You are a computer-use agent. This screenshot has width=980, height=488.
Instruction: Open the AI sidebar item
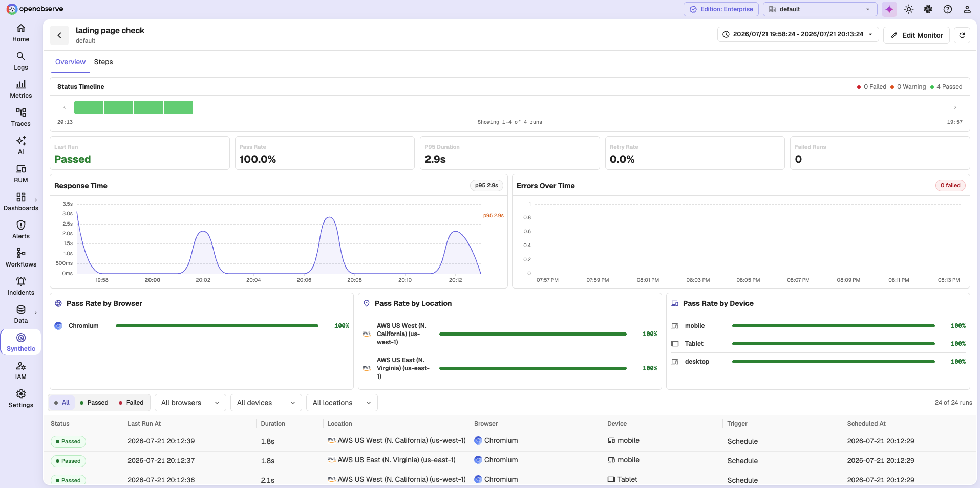[21, 145]
